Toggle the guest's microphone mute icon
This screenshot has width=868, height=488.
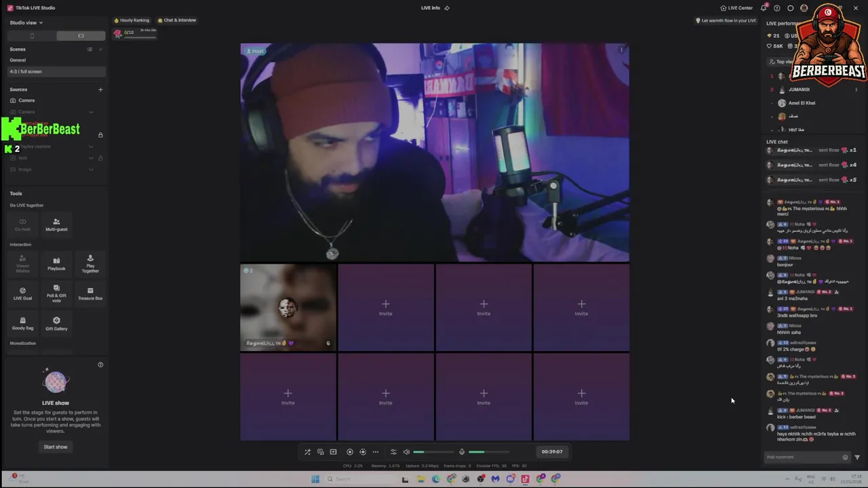pyautogui.click(x=328, y=344)
